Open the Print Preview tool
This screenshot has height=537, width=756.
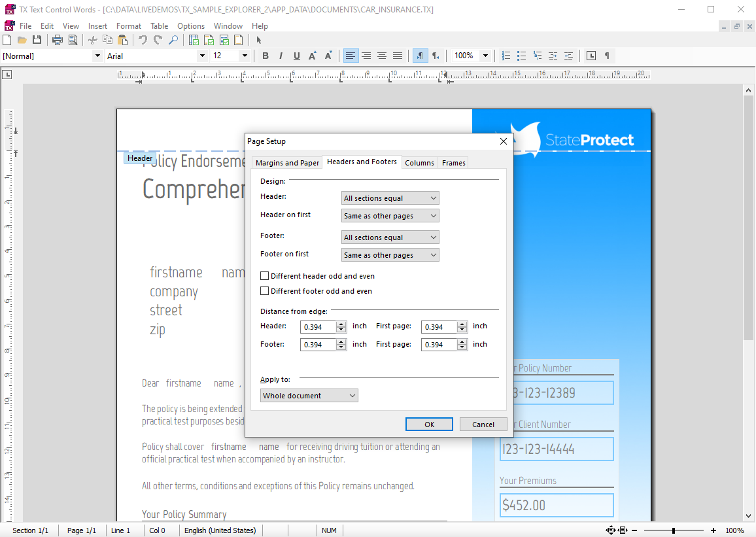click(73, 39)
